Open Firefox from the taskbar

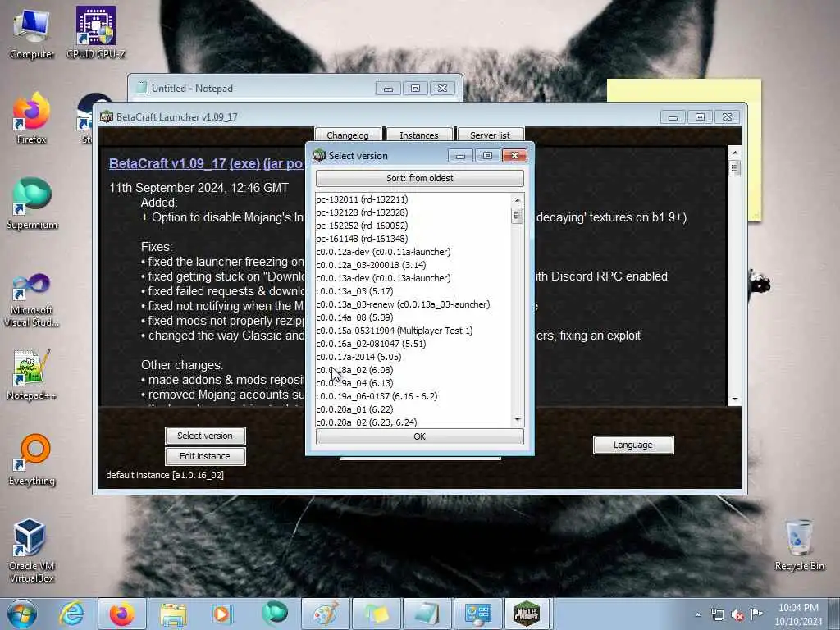(121, 614)
